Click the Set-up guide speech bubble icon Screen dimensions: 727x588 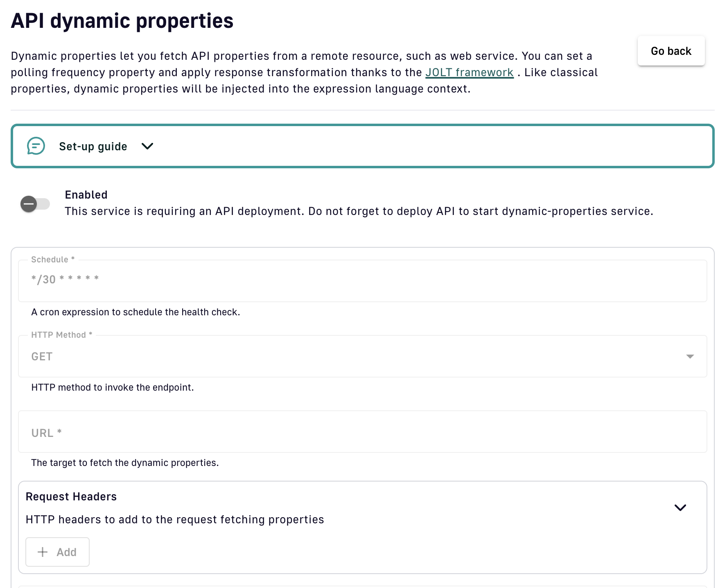point(36,146)
